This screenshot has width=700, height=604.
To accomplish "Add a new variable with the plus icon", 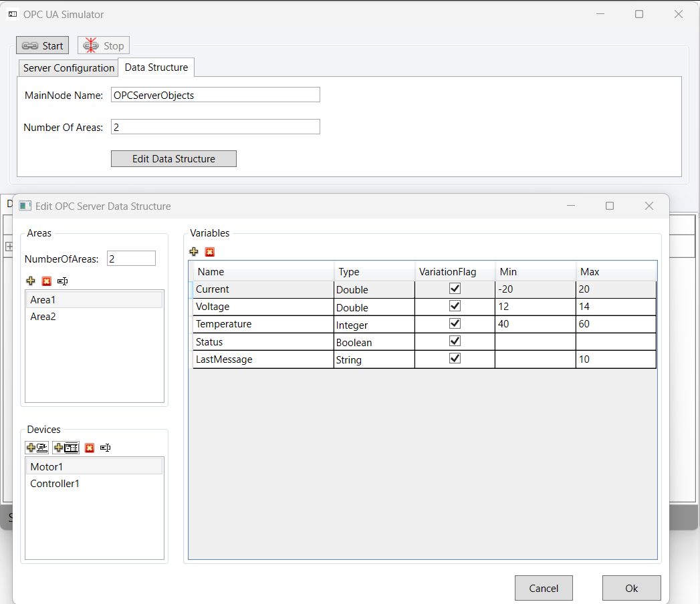I will click(194, 252).
